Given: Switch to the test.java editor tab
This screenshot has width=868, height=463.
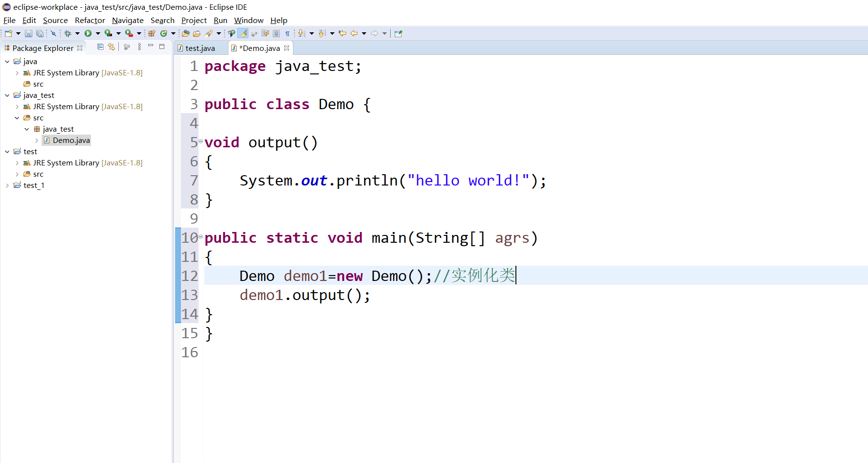Looking at the screenshot, I should click(200, 48).
